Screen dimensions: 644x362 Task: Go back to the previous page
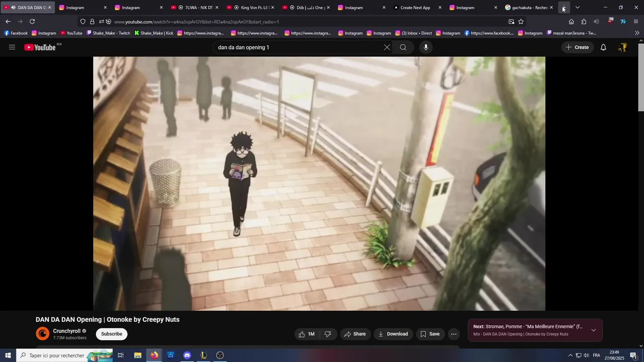pyautogui.click(x=8, y=22)
